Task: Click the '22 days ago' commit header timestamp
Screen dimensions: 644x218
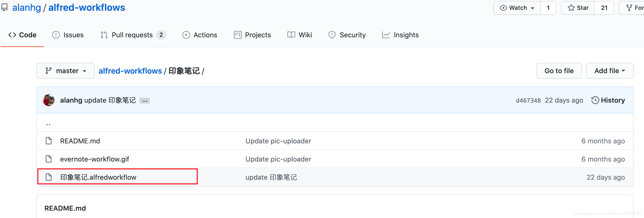Action: click(564, 100)
